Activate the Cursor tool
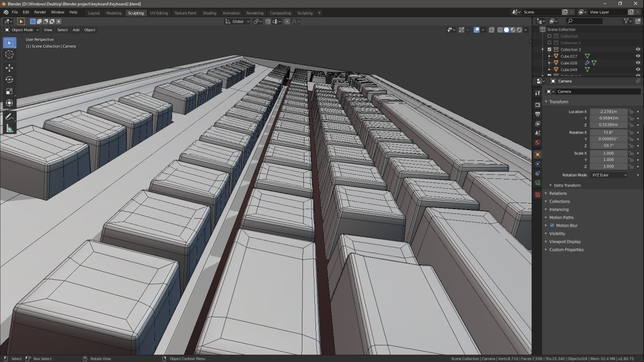The width and height of the screenshot is (644, 362). 10,54
